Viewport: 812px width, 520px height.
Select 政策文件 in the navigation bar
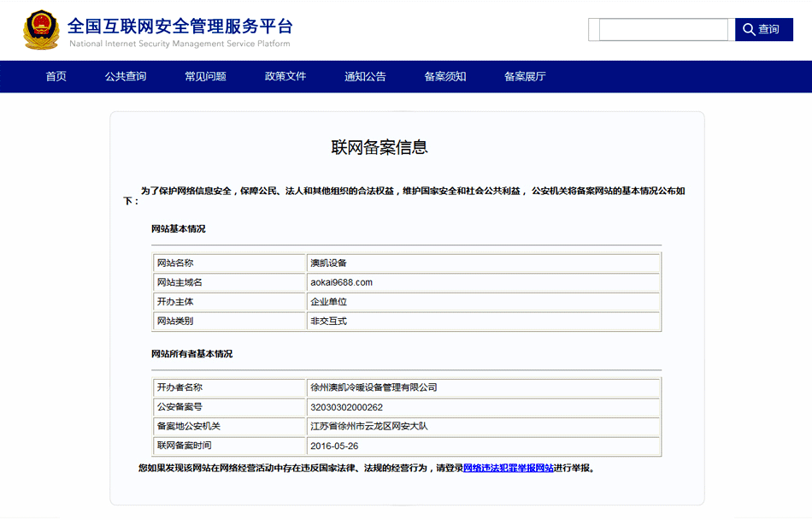click(285, 76)
